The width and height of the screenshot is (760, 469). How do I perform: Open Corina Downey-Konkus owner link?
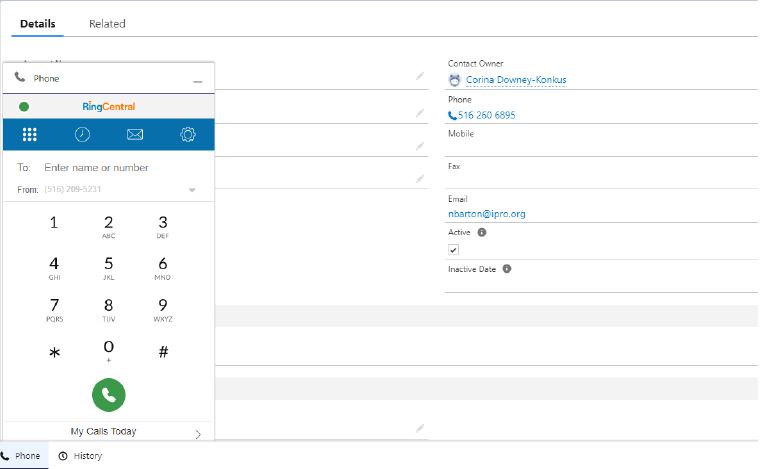pos(516,80)
